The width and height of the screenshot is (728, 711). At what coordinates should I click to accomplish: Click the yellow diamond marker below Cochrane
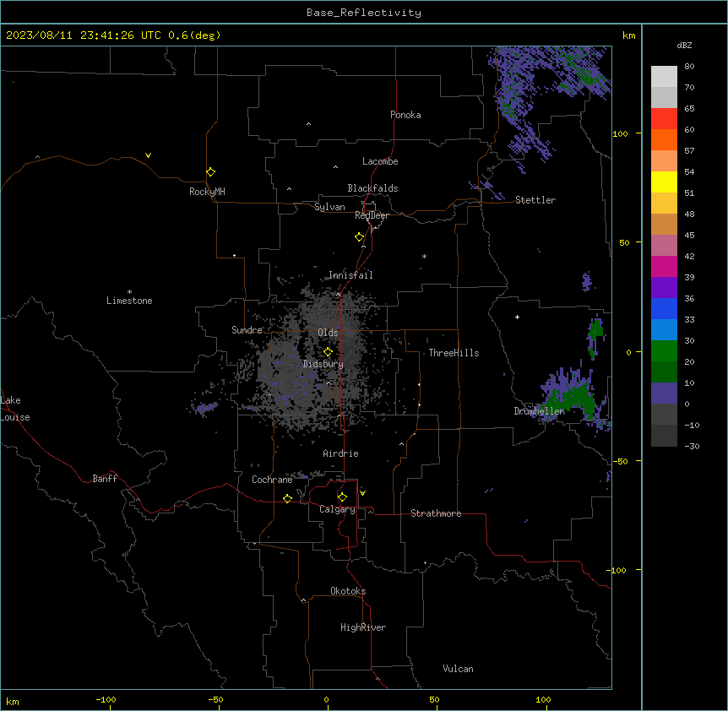click(x=287, y=498)
